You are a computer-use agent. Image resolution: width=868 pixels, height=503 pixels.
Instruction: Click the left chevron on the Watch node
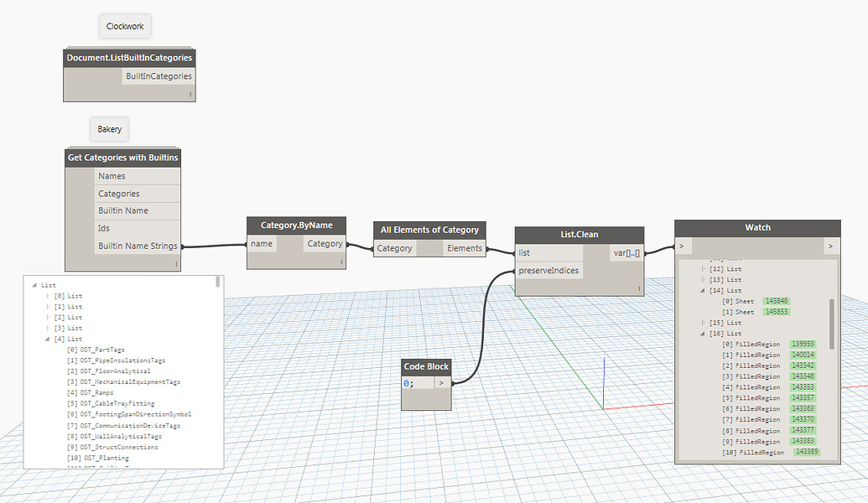tap(683, 246)
